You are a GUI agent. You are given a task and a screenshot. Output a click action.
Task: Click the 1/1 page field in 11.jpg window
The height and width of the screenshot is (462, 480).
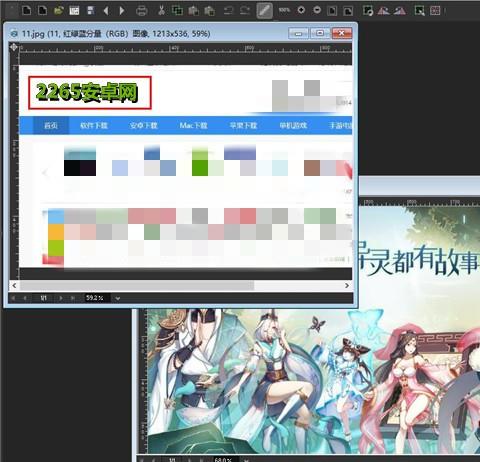pyautogui.click(x=44, y=298)
